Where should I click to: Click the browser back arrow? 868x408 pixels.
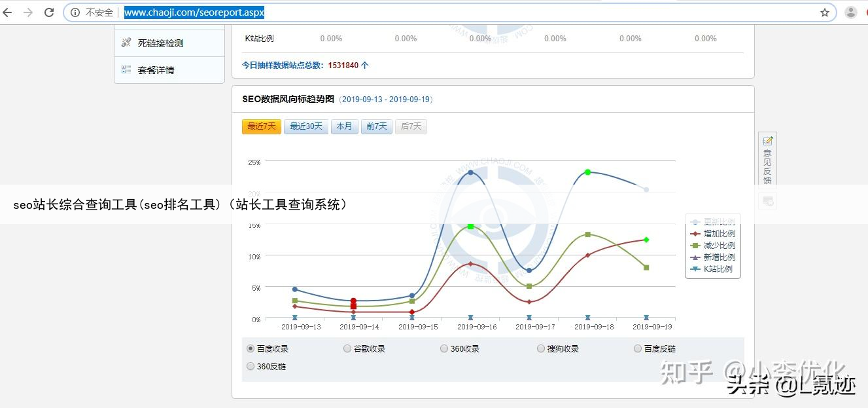pos(9,12)
